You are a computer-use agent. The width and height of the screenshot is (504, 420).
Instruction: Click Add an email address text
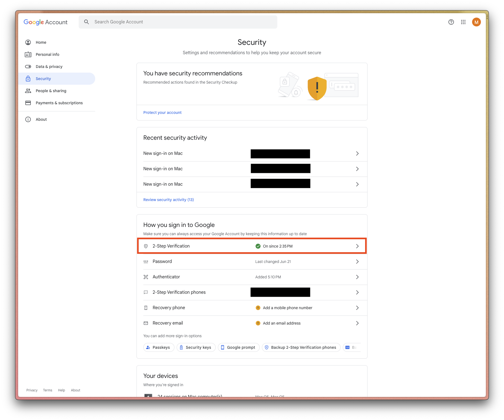[282, 323]
